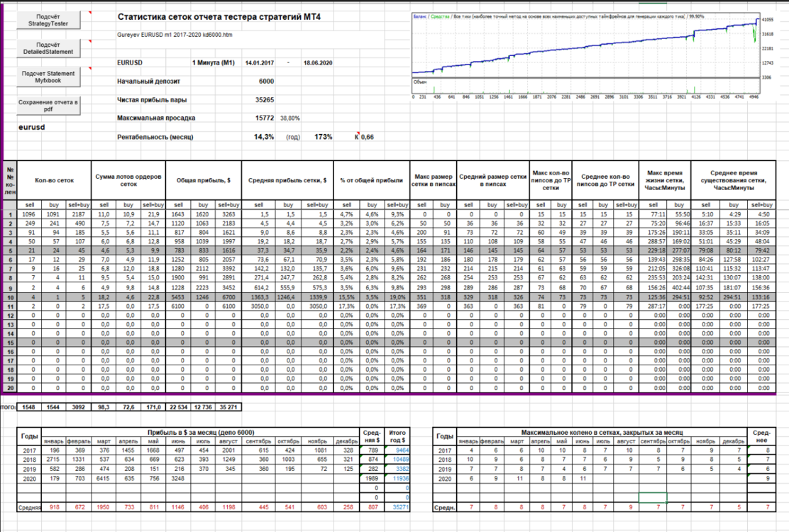This screenshot has width=789, height=532.
Task: Click June 2020 profit value 3248
Action: pyautogui.click(x=178, y=478)
